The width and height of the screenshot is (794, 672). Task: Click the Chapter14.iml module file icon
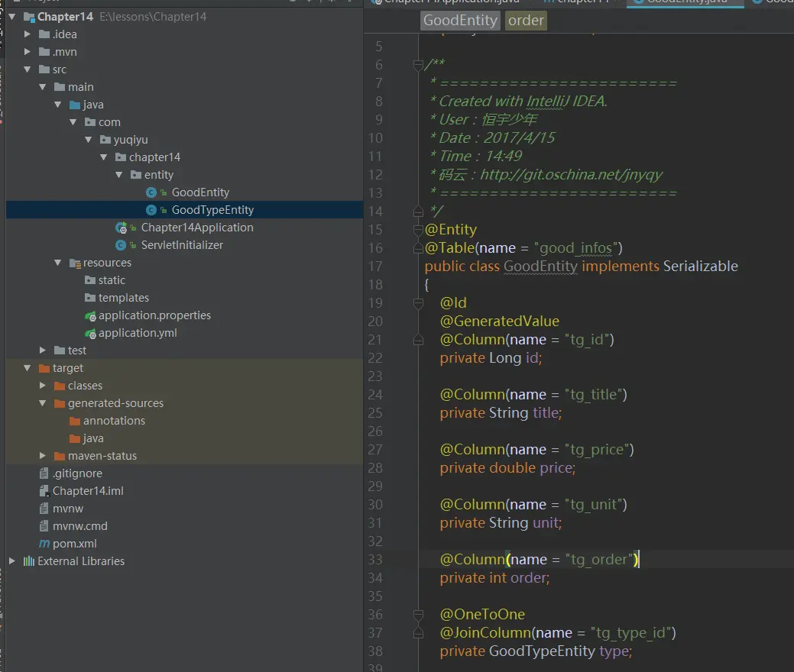44,491
